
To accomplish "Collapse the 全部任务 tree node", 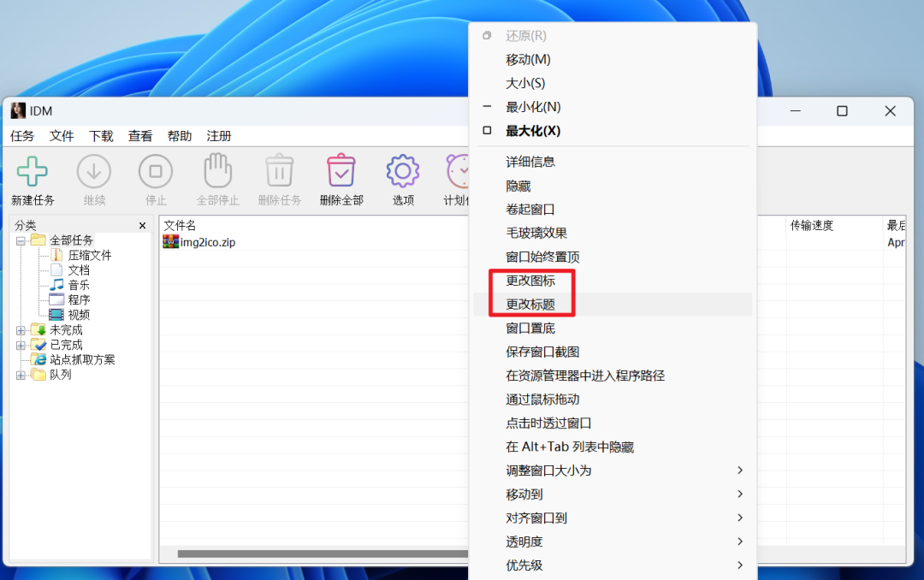I will click(x=21, y=240).
